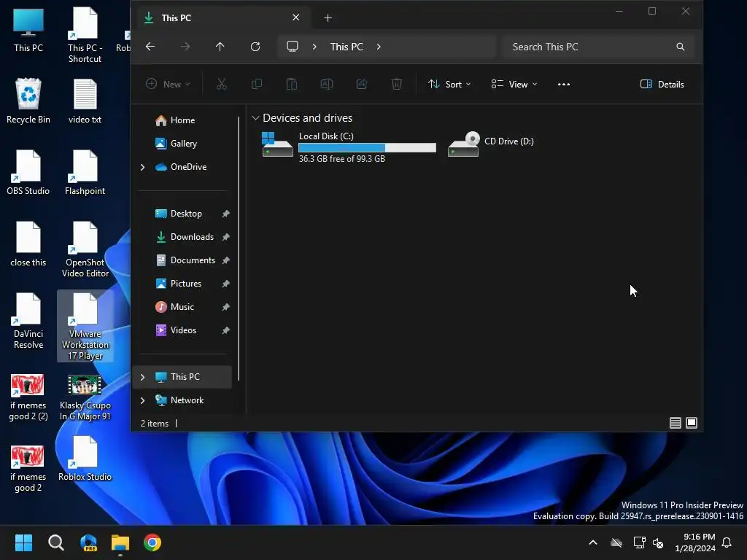Select OpenShot Video Editor shortcut

85,249
